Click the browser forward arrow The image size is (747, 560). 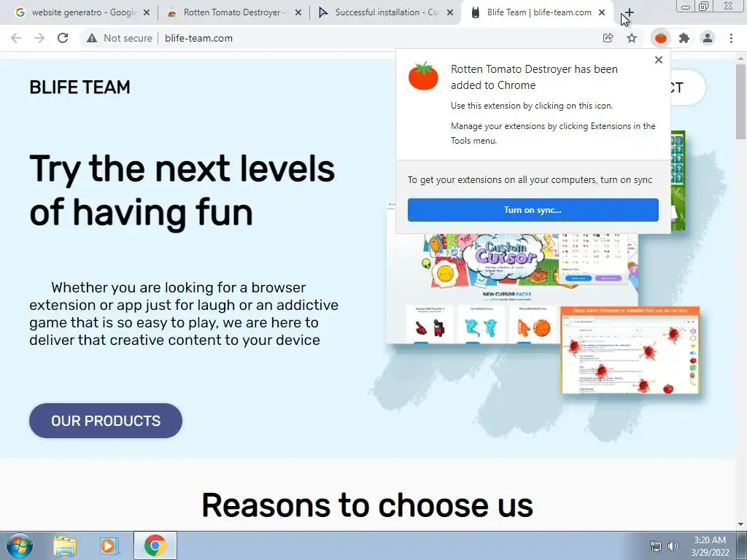(x=39, y=38)
